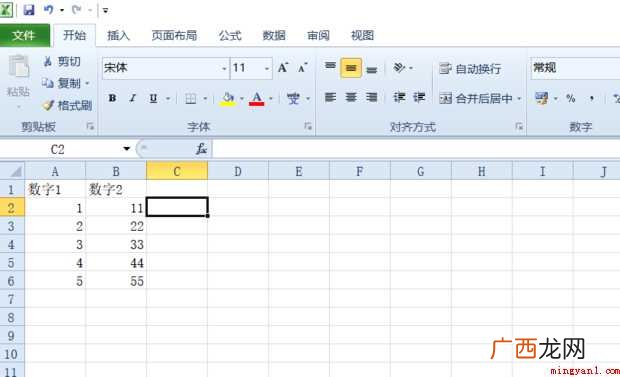This screenshot has width=620, height=377.
Task: Toggle middle align icon
Action: (351, 68)
